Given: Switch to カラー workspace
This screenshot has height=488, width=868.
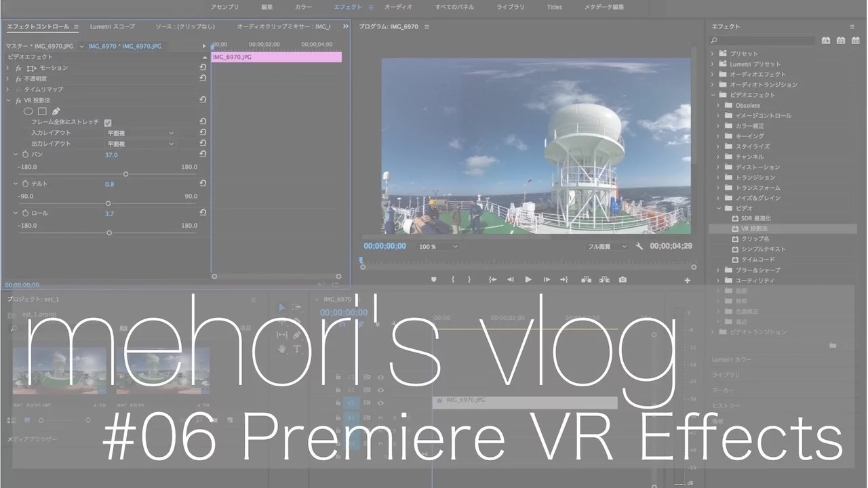Looking at the screenshot, I should pos(304,7).
